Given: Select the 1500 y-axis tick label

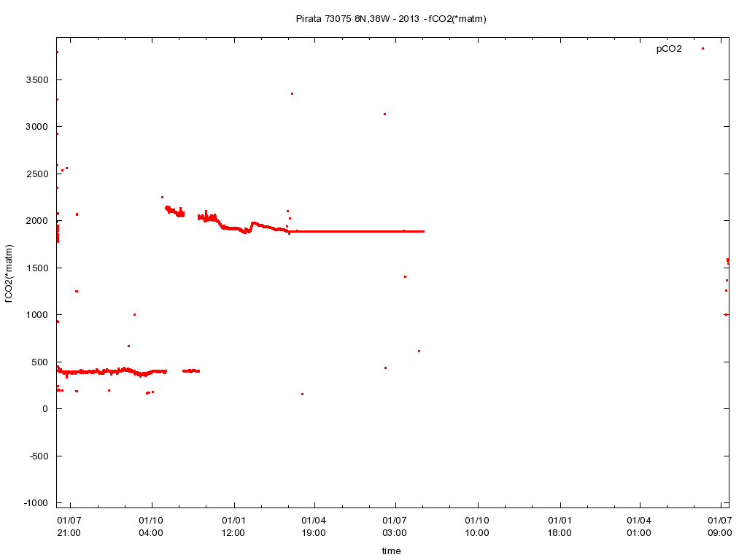Looking at the screenshot, I should tap(35, 268).
